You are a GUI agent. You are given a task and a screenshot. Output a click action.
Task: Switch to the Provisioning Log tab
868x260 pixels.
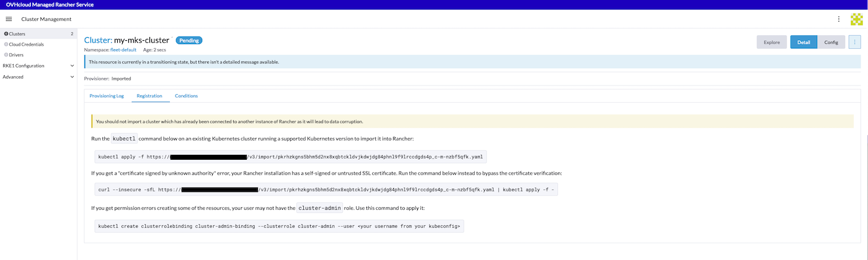point(107,96)
